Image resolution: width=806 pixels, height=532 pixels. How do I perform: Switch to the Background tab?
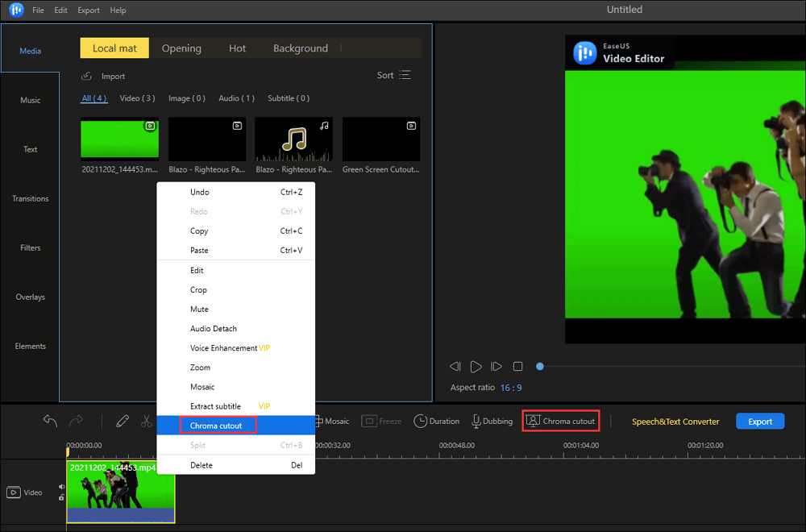click(300, 48)
